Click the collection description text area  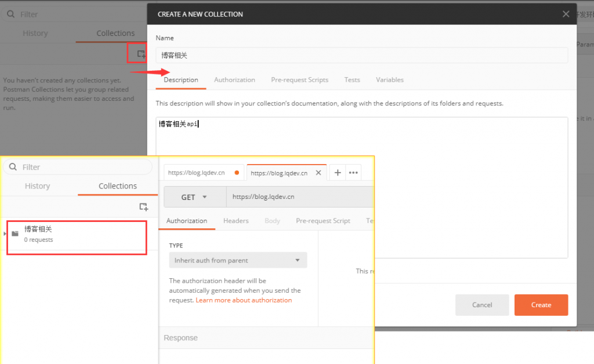[x=362, y=188]
